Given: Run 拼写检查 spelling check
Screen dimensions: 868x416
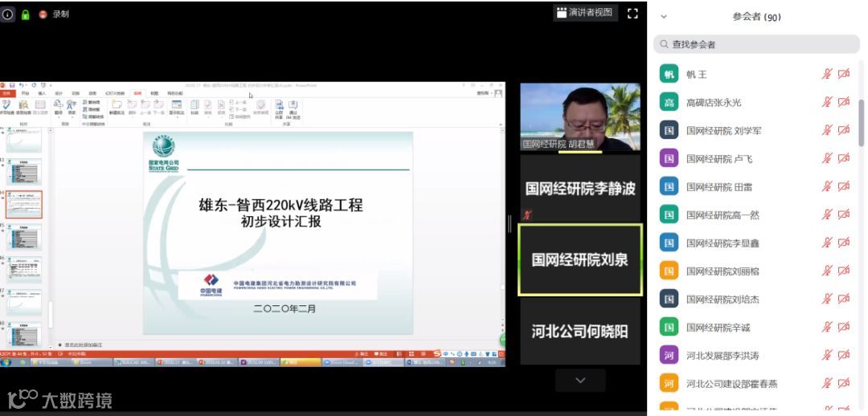Looking at the screenshot, I should click(6, 108).
